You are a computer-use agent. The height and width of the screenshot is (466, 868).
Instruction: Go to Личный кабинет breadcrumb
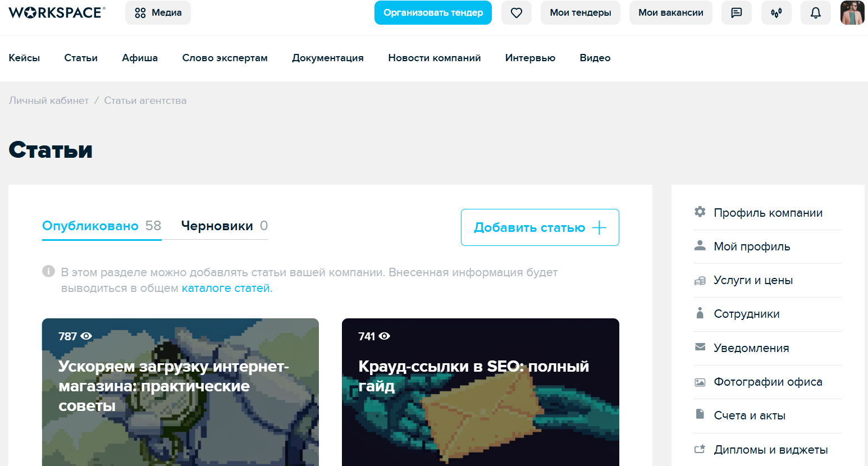49,100
